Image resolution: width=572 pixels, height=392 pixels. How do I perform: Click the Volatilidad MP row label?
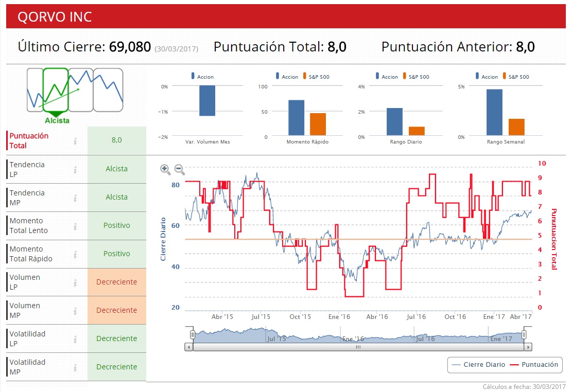coord(27,367)
